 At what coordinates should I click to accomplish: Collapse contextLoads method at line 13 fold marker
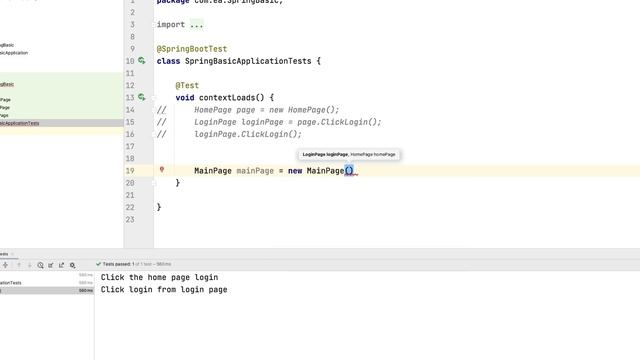pos(154,98)
